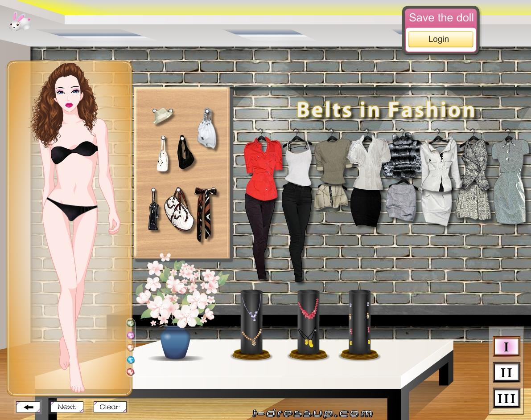The height and width of the screenshot is (420, 531).
Task: Select the beige hat on the pegboard
Action: (162, 116)
